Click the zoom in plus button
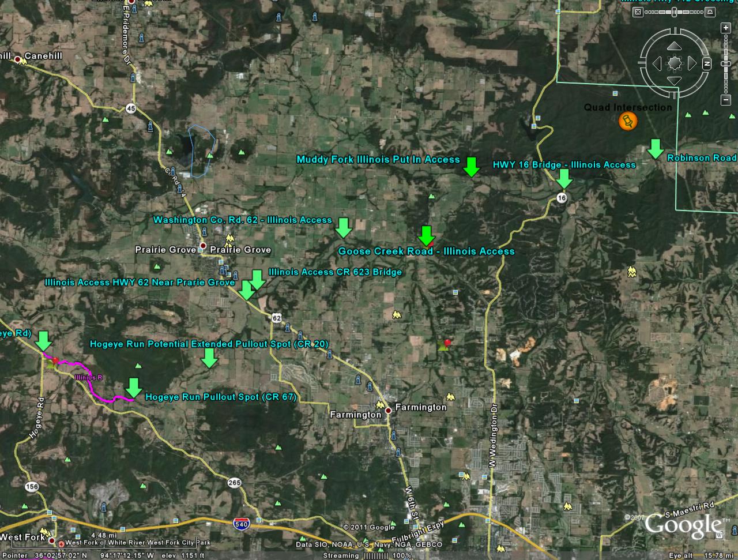738x560 pixels. point(726,28)
